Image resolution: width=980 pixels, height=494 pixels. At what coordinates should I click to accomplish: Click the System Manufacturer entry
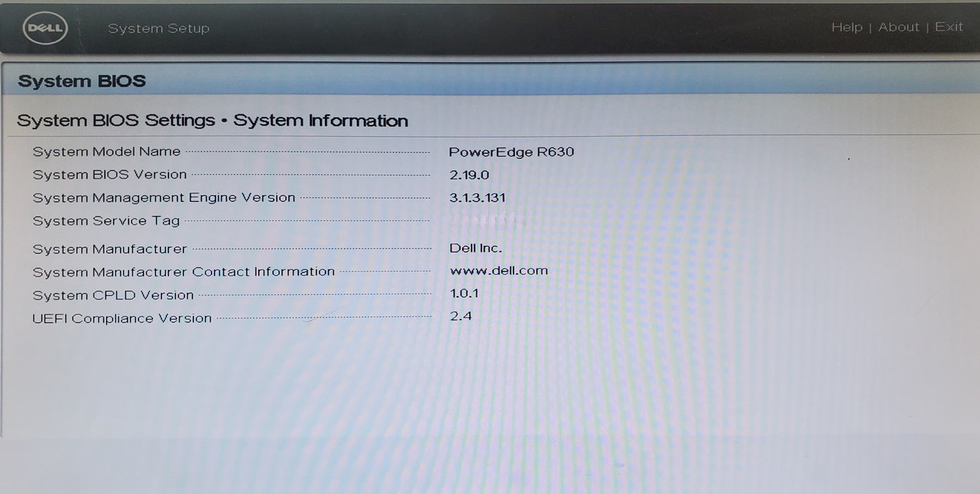(x=109, y=248)
